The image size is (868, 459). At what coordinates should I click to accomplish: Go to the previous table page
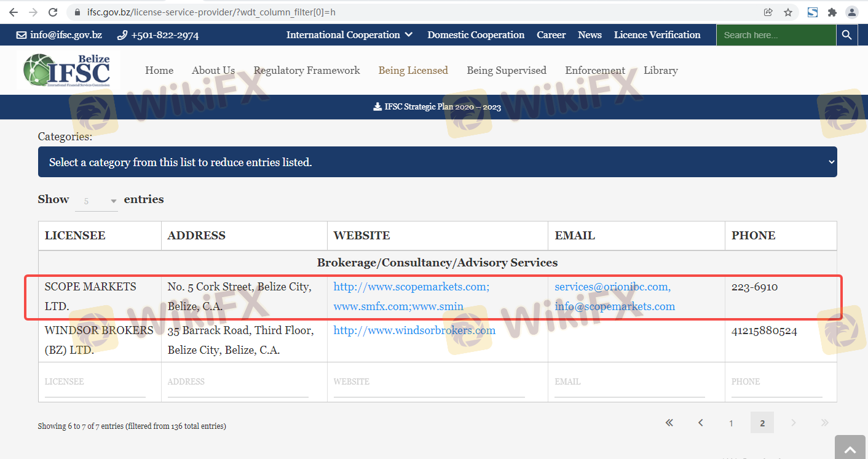700,423
